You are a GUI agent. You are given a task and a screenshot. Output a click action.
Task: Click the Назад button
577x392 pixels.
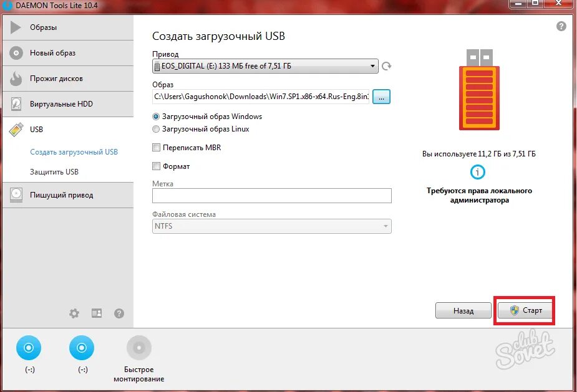coord(463,311)
